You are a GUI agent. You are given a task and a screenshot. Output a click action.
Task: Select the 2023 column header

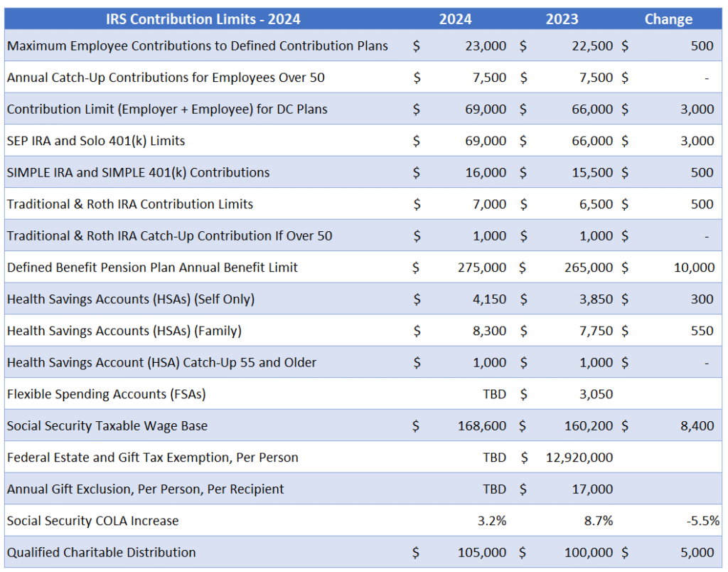pos(562,18)
